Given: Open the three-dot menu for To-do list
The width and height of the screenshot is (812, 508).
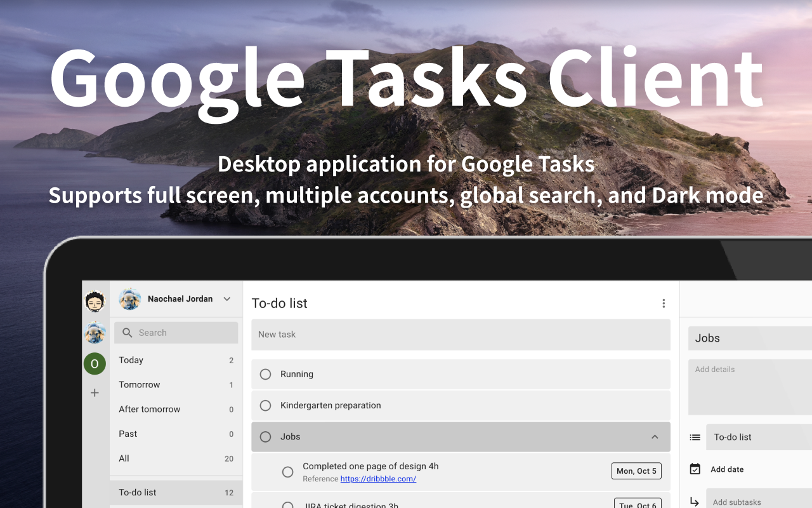Looking at the screenshot, I should 664,304.
